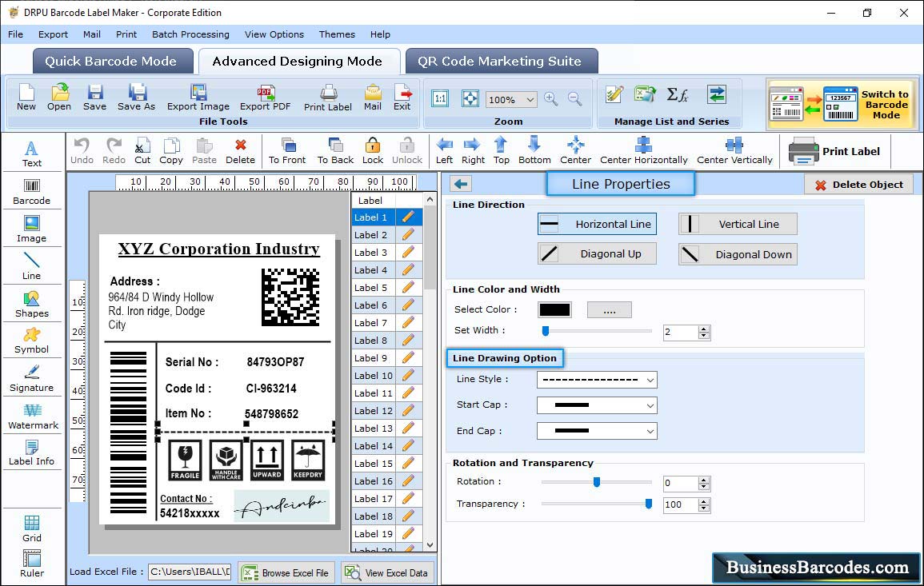Open an existing file
924x586 pixels.
coord(59,98)
